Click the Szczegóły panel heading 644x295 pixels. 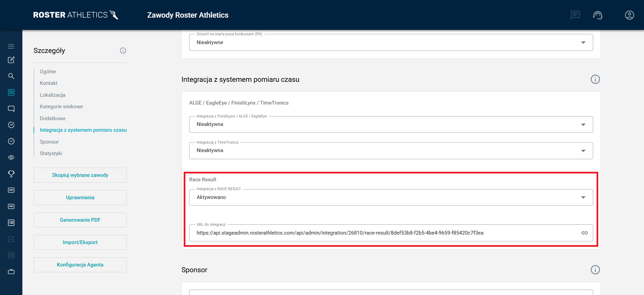[49, 51]
